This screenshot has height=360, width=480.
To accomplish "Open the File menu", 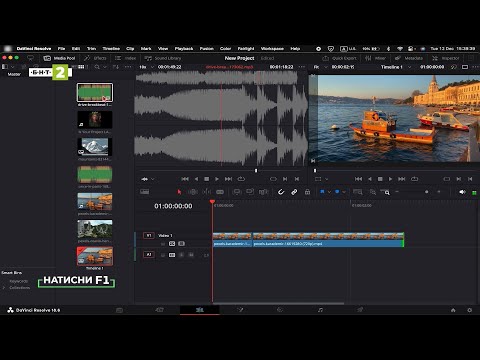I will click(61, 49).
